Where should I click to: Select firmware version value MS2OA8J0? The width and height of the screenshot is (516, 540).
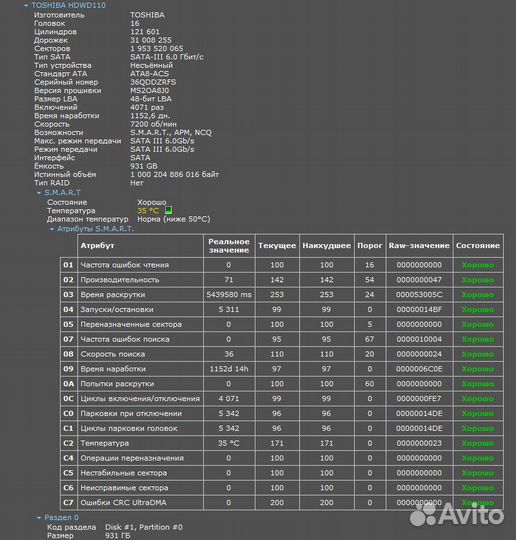pyautogui.click(x=149, y=91)
